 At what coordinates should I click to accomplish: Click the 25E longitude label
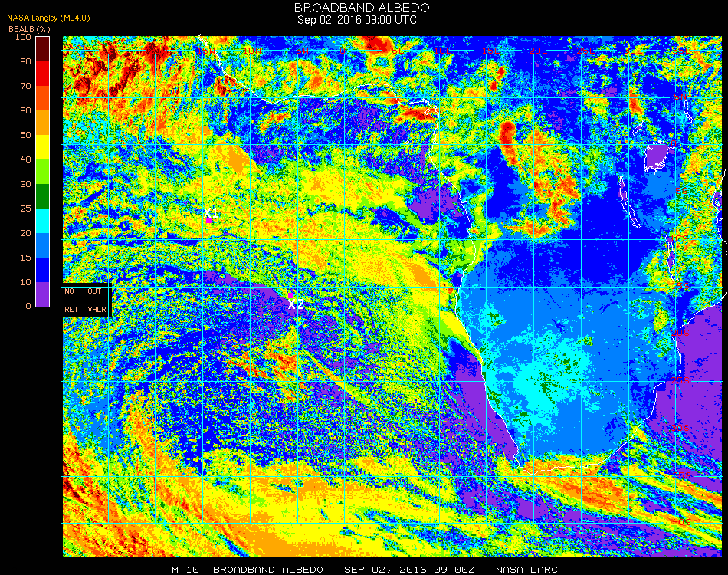585,51
